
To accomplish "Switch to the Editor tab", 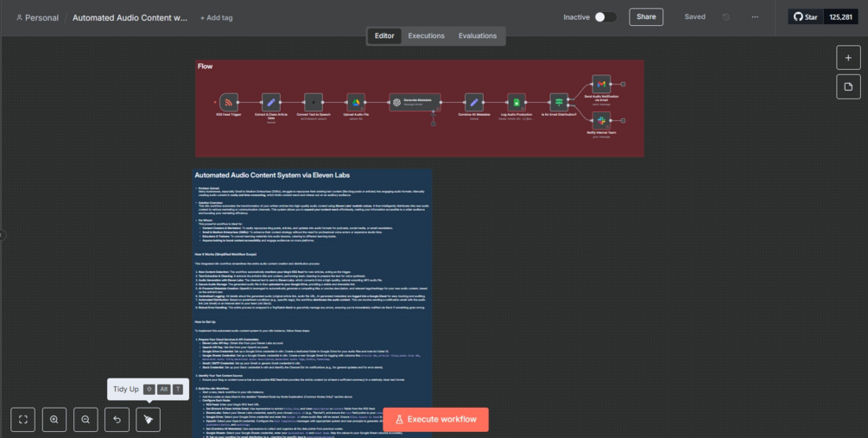I will pyautogui.click(x=384, y=36).
